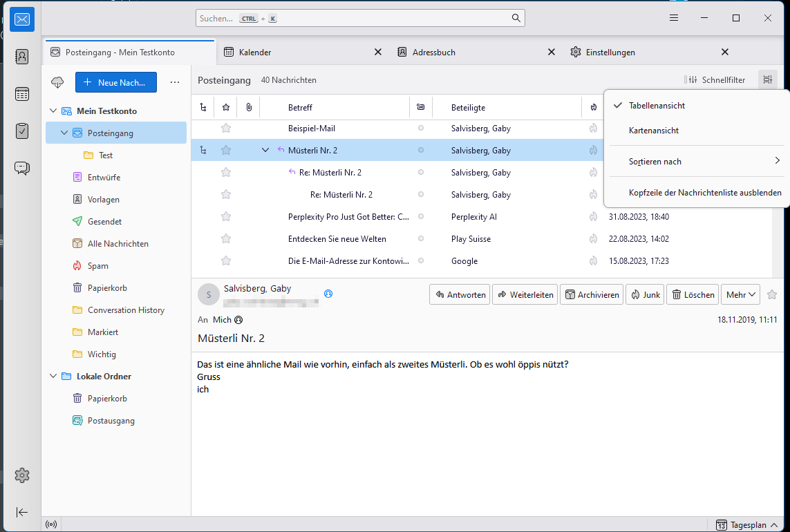Toggle the read status dot for Perplexity Pro mail

tap(421, 217)
